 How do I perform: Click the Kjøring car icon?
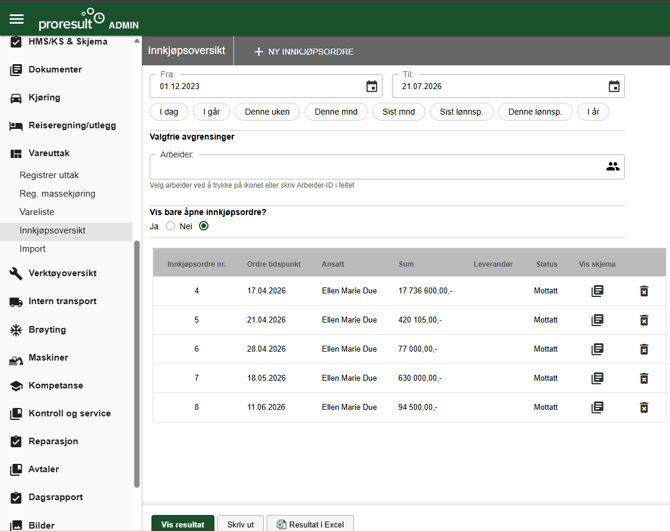point(16,98)
